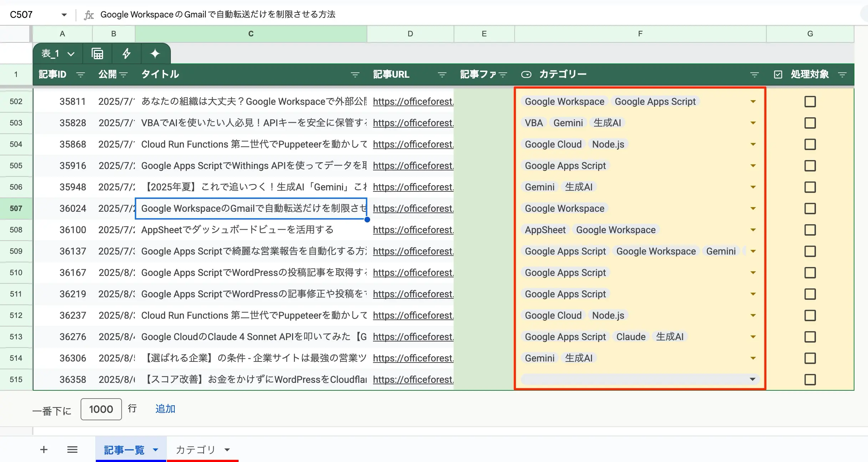Select the 記事一覧 sheet tab
The height and width of the screenshot is (462, 868).
pos(124,450)
